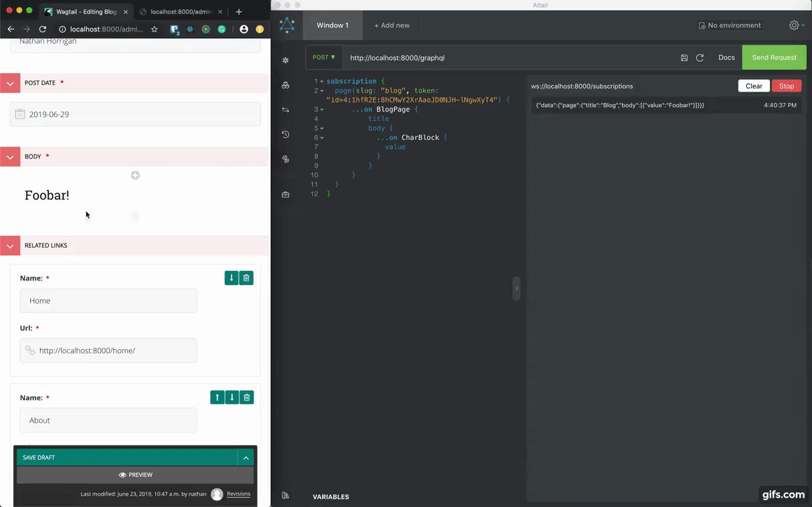Close the Wagtail Editing Blog tab

click(126, 11)
